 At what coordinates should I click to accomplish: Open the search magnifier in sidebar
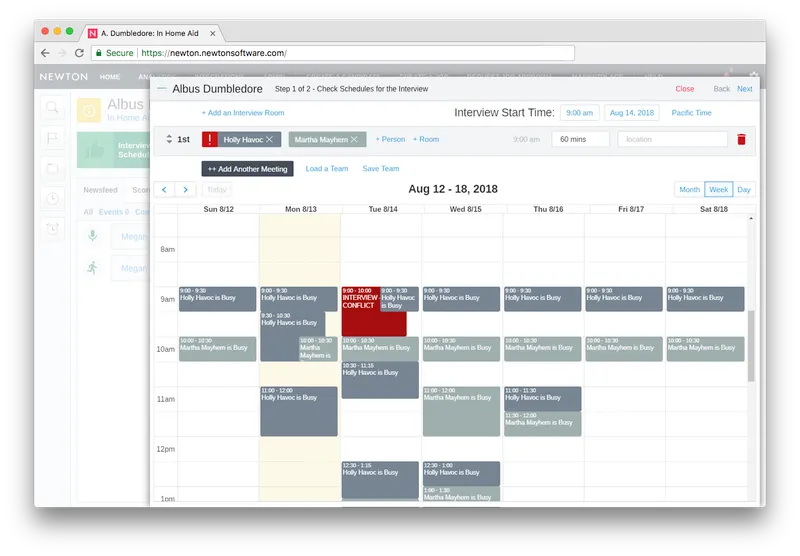click(x=52, y=107)
